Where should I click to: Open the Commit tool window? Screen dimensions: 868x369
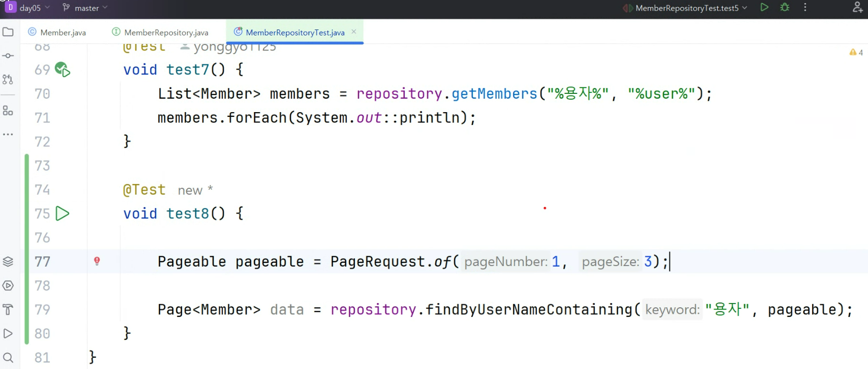(x=8, y=56)
